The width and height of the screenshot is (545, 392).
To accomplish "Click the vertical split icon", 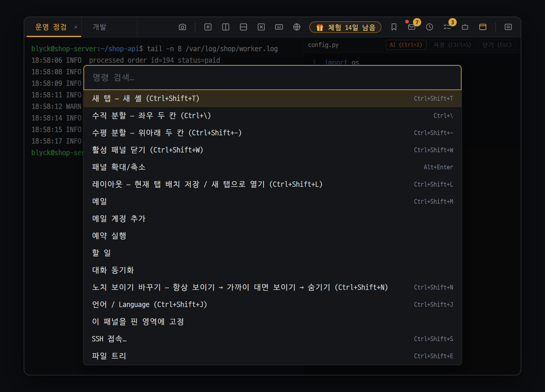I will tap(226, 27).
